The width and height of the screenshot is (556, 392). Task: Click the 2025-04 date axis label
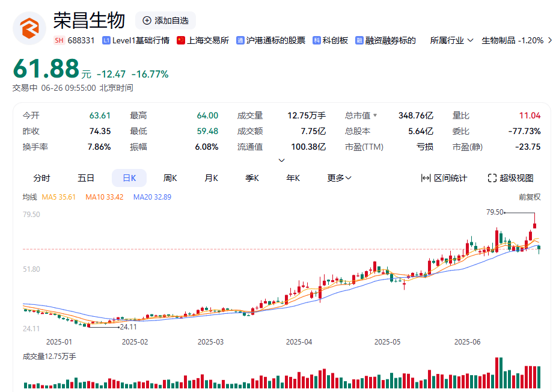point(299,342)
